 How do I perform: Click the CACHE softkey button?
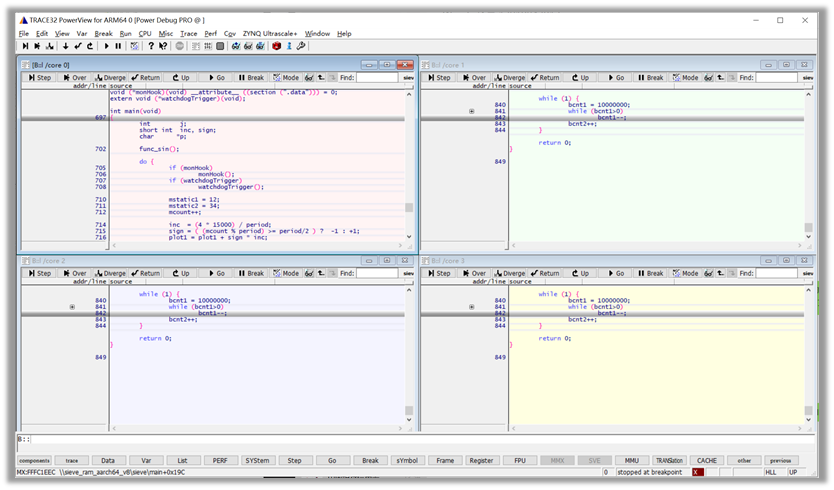[707, 461]
